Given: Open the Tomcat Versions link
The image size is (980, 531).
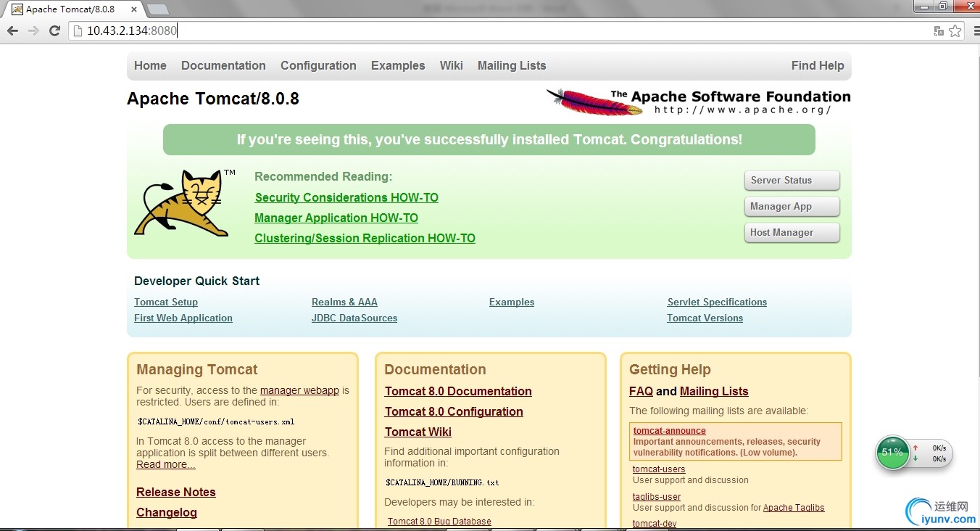Looking at the screenshot, I should (705, 318).
